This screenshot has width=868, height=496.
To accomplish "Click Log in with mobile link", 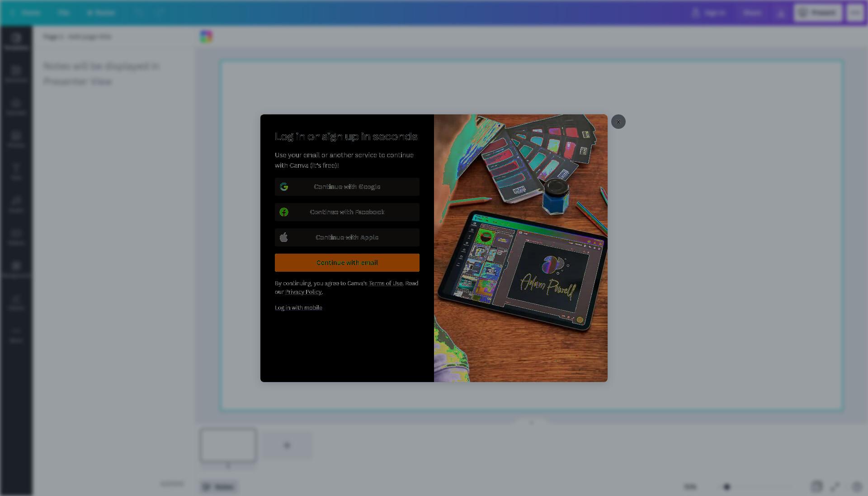I will tap(298, 308).
